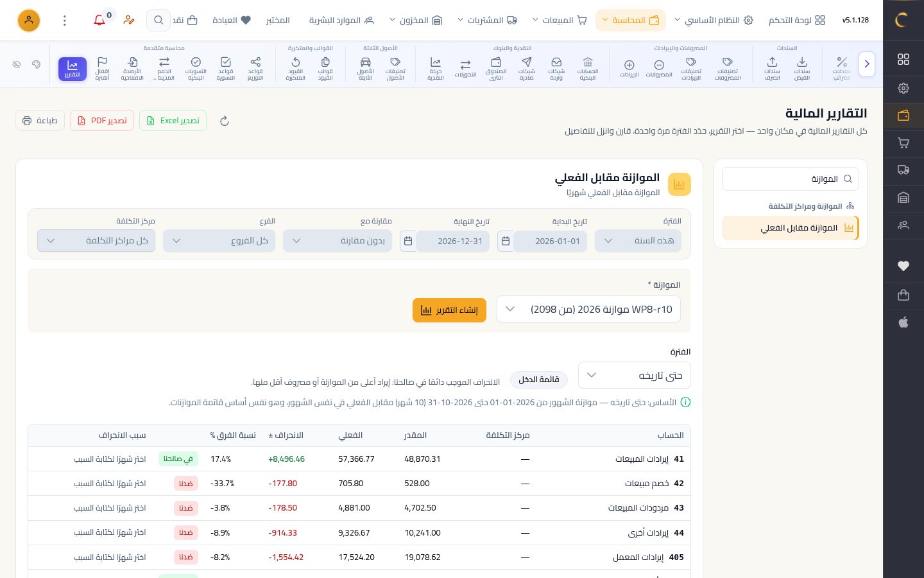Open سندات الصرف (payment vouchers) in toolbar
924x578 pixels.
tap(772, 69)
